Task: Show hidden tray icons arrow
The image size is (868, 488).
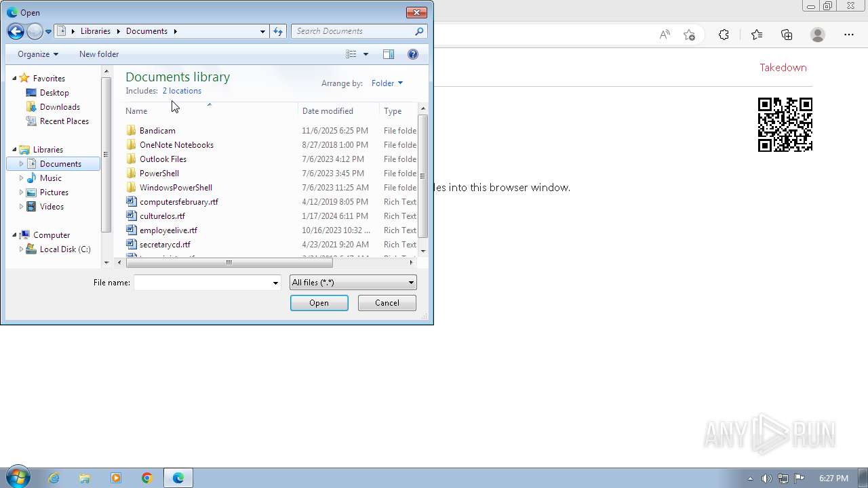Action: 750,479
